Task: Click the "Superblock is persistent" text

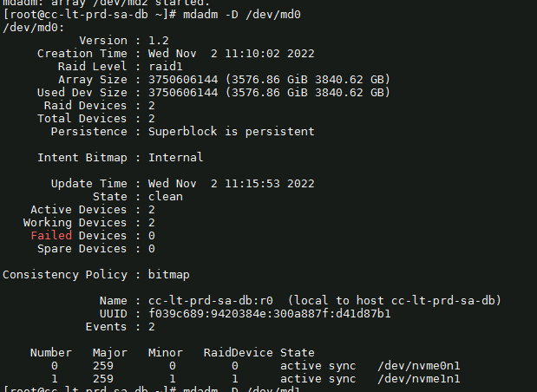Action: pyautogui.click(x=231, y=132)
